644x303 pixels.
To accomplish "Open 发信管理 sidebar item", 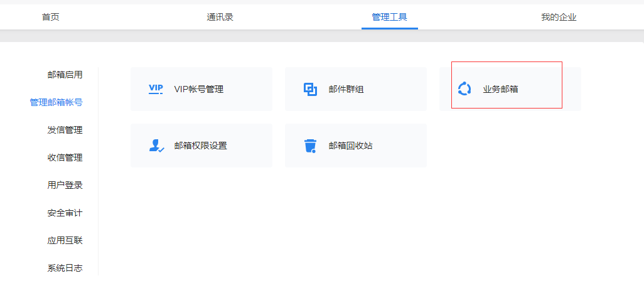I will pos(65,130).
